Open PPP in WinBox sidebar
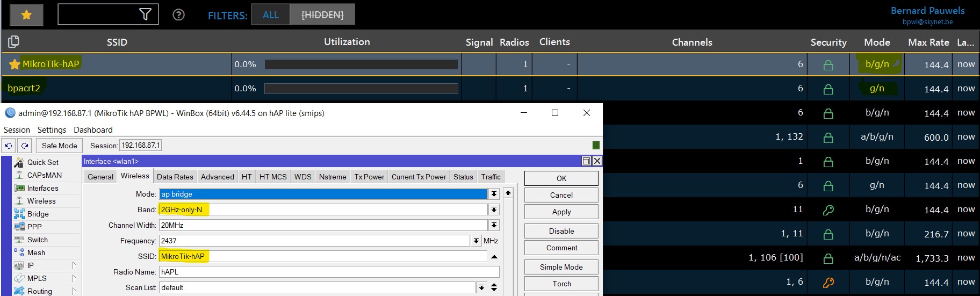The width and height of the screenshot is (980, 296). click(x=34, y=227)
